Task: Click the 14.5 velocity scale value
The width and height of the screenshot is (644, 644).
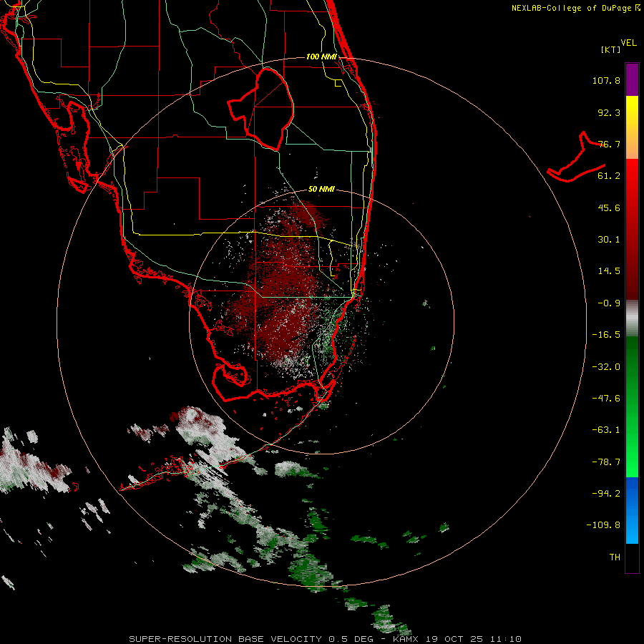Action: click(609, 271)
